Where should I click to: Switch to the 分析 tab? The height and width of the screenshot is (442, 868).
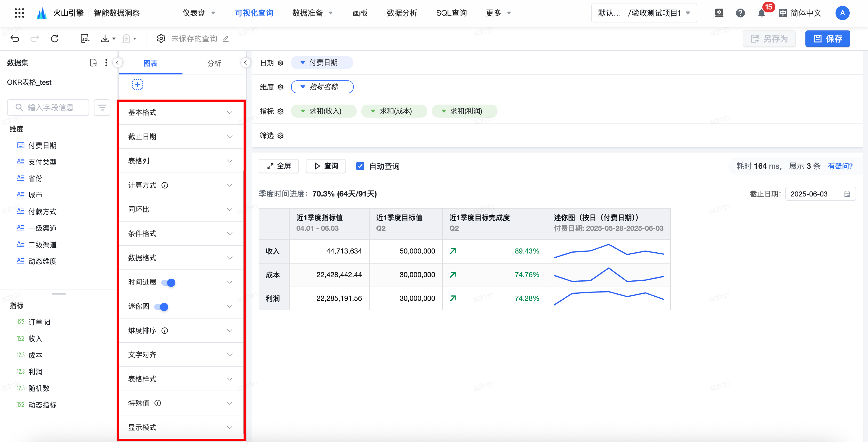click(214, 64)
